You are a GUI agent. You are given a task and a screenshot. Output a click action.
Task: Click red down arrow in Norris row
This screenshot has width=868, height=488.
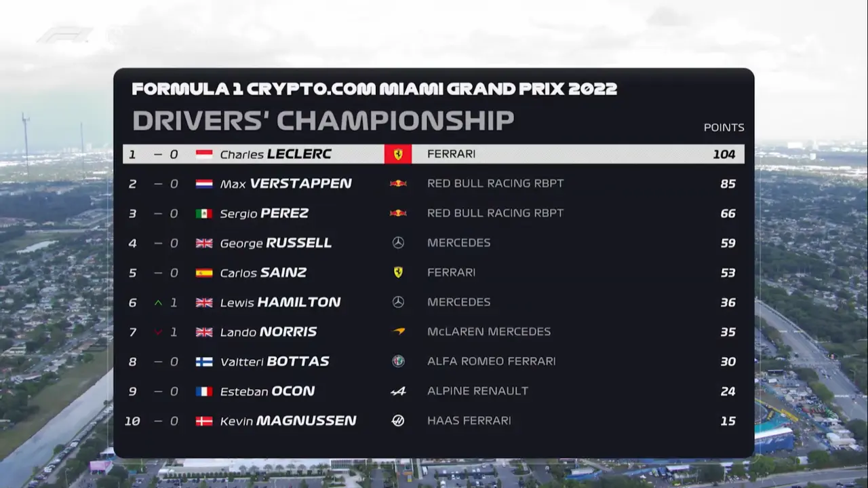[158, 332]
